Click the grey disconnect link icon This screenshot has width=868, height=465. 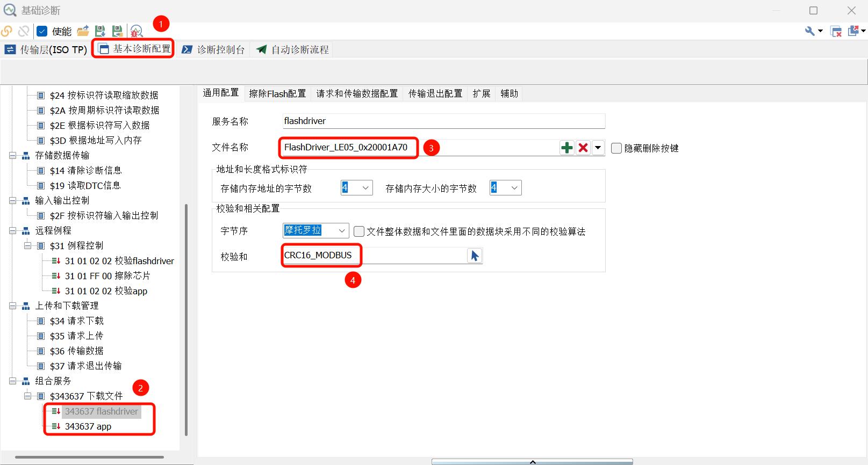click(x=24, y=31)
